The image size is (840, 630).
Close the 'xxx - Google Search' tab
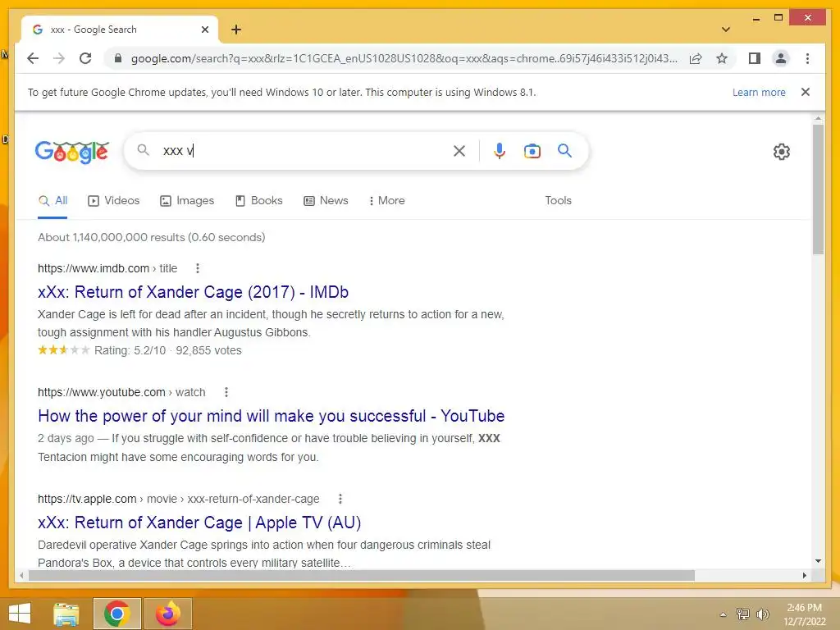click(x=204, y=30)
